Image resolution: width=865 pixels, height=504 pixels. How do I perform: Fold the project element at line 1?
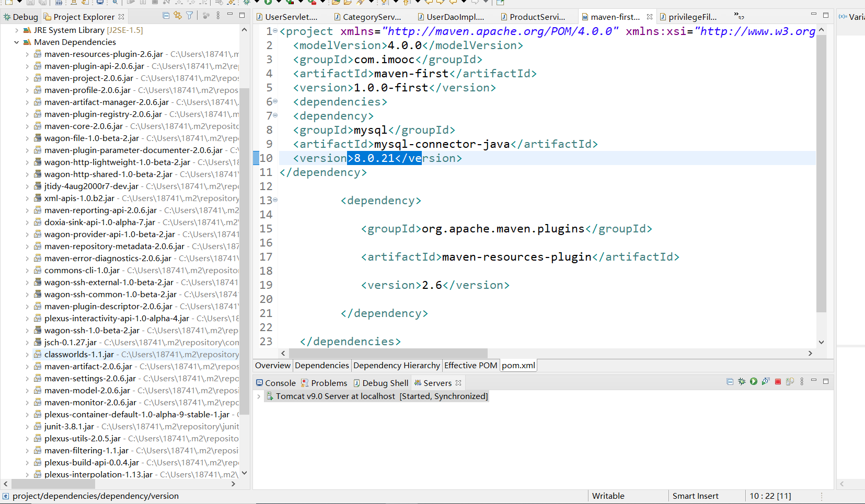tap(275, 31)
